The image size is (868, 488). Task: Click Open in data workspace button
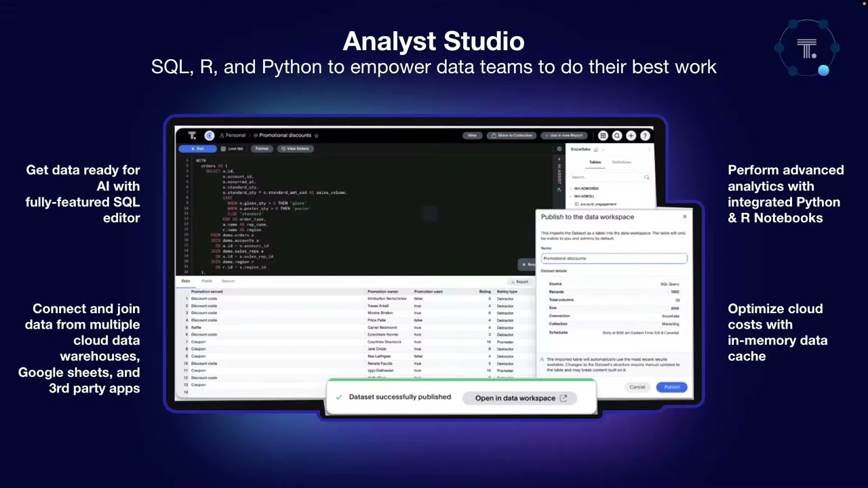click(520, 398)
